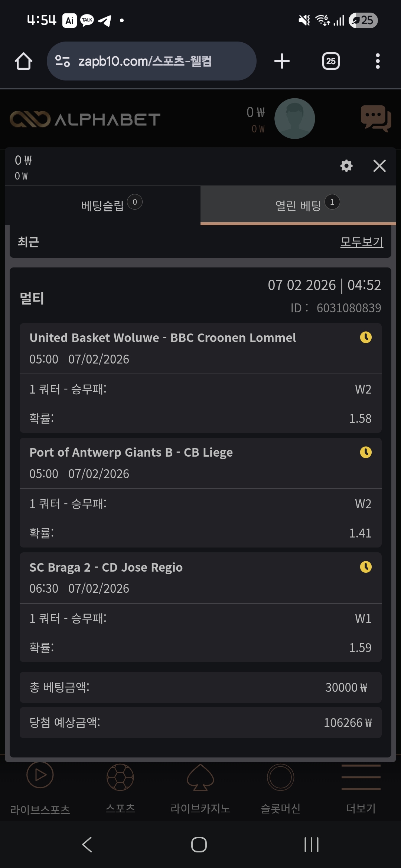Go to browser home page

tap(23, 61)
